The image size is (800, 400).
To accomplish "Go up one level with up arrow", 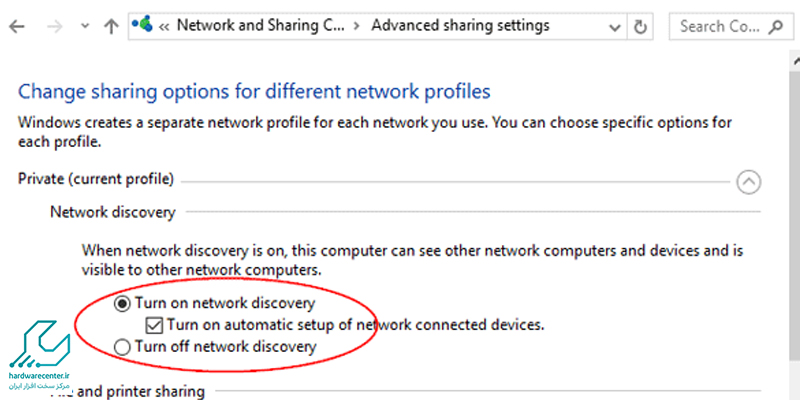I will coord(111,27).
